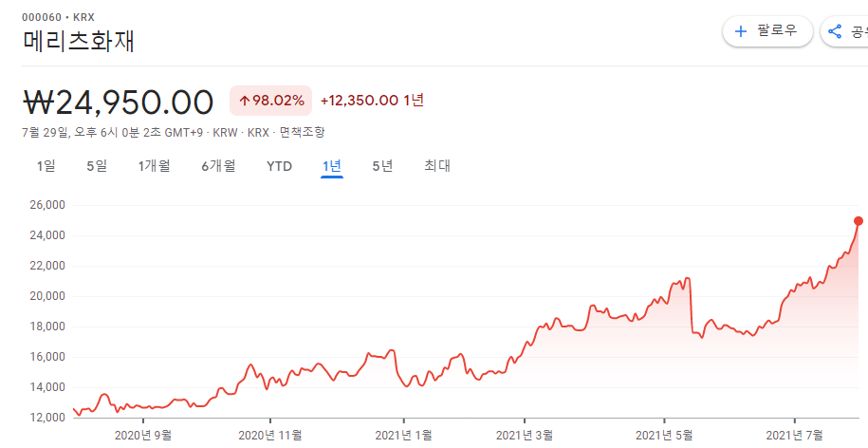Screen dimensions: 868x448
Task: Click the 18,000 y-axis label
Action: (46, 327)
